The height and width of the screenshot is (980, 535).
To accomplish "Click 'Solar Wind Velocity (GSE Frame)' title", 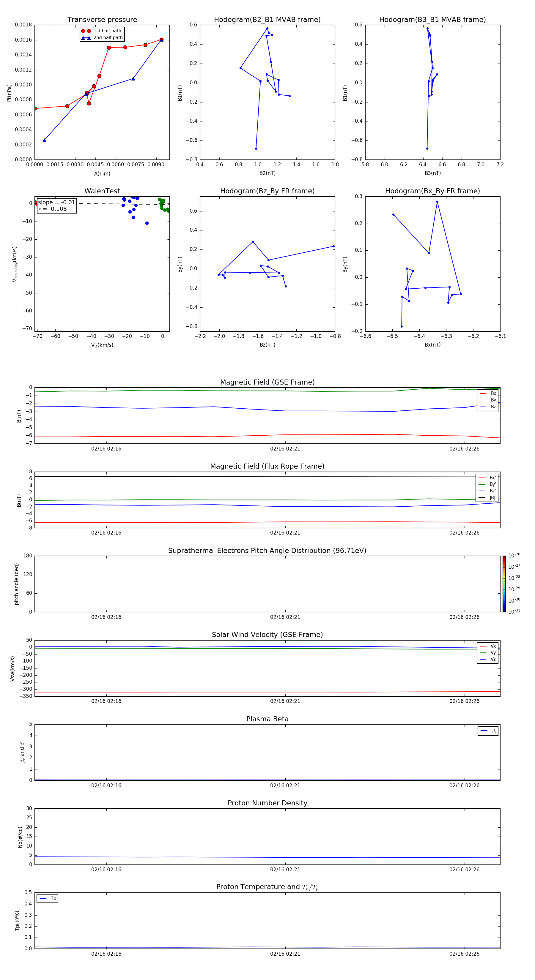I will point(267,635).
